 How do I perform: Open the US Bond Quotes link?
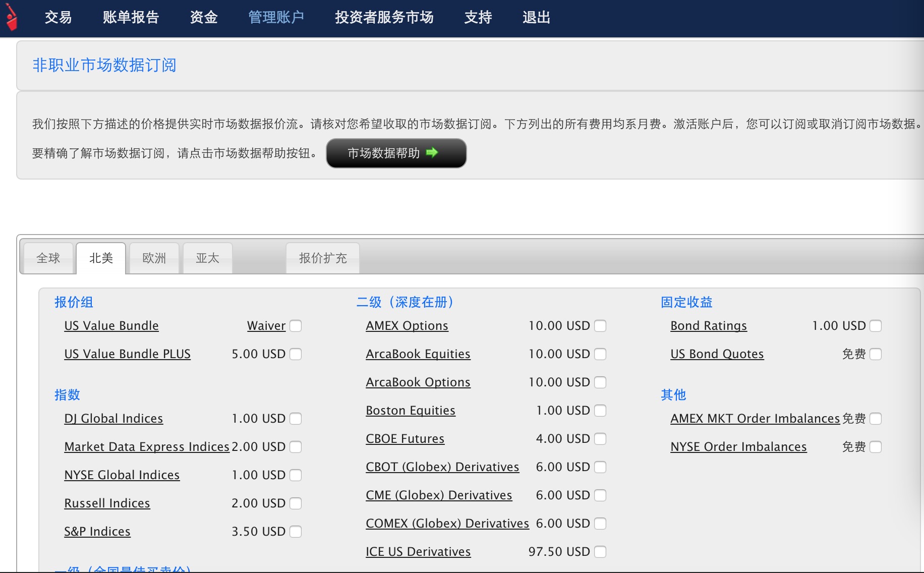(717, 354)
